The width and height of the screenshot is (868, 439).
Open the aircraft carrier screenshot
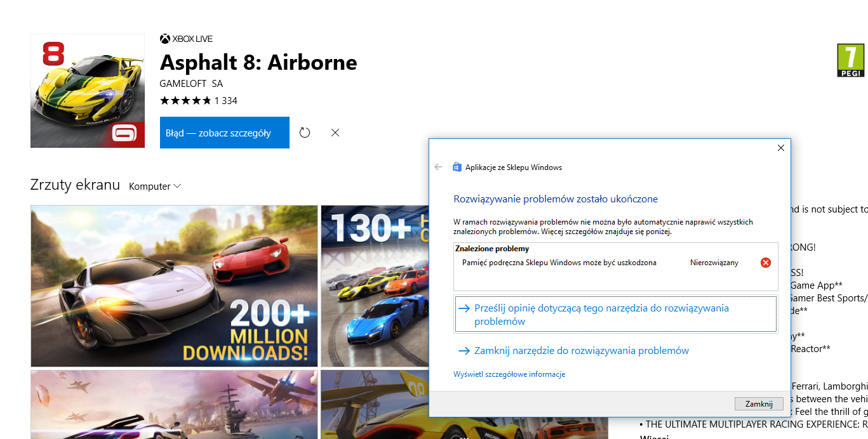point(174,404)
